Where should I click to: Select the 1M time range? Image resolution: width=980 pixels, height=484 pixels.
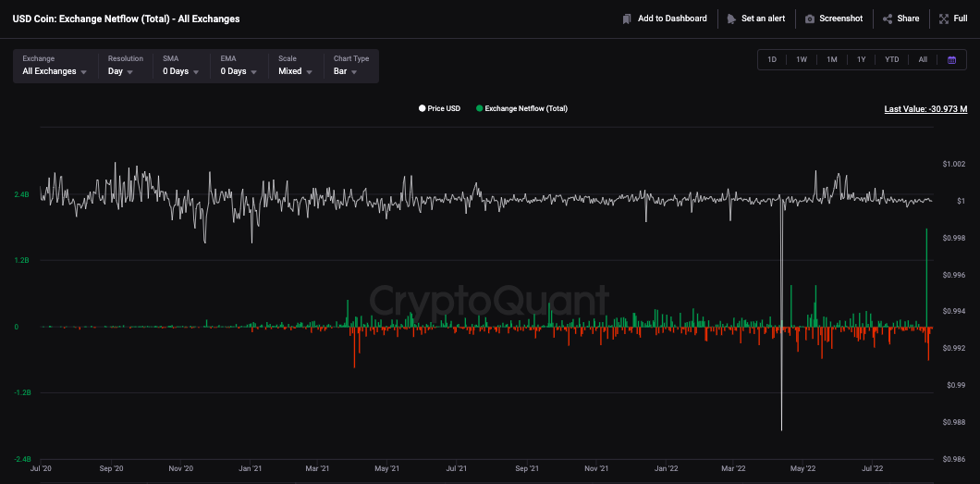click(832, 59)
